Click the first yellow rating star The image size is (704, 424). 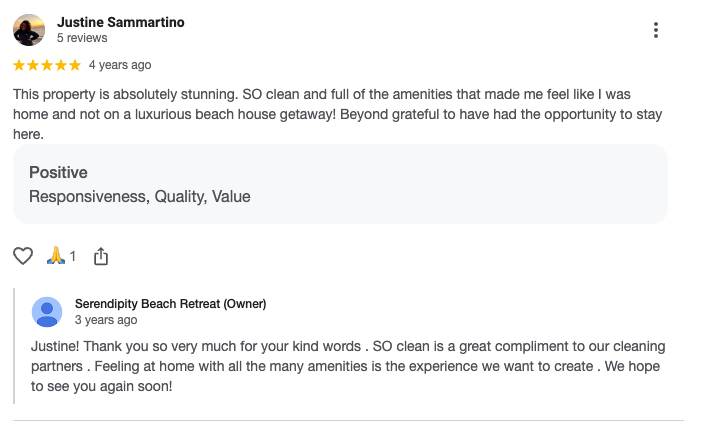pyautogui.click(x=19, y=65)
